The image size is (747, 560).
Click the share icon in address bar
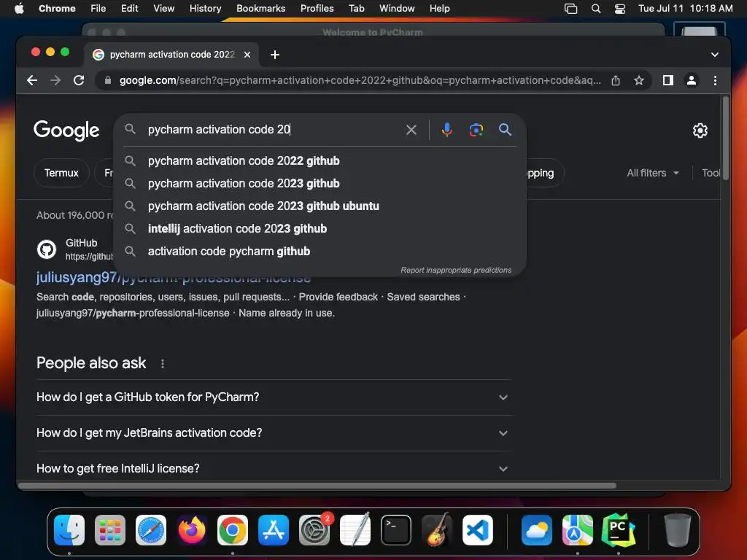(x=616, y=80)
